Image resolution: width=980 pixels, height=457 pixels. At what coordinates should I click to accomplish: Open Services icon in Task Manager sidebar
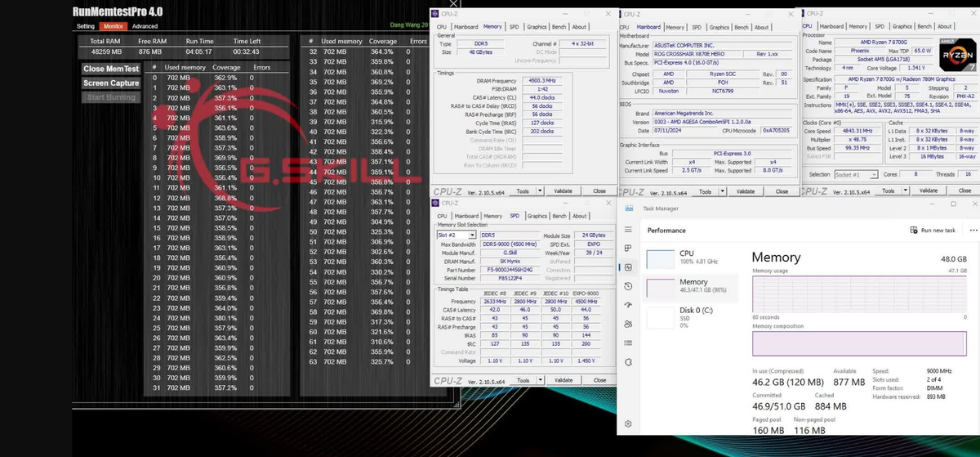[628, 362]
